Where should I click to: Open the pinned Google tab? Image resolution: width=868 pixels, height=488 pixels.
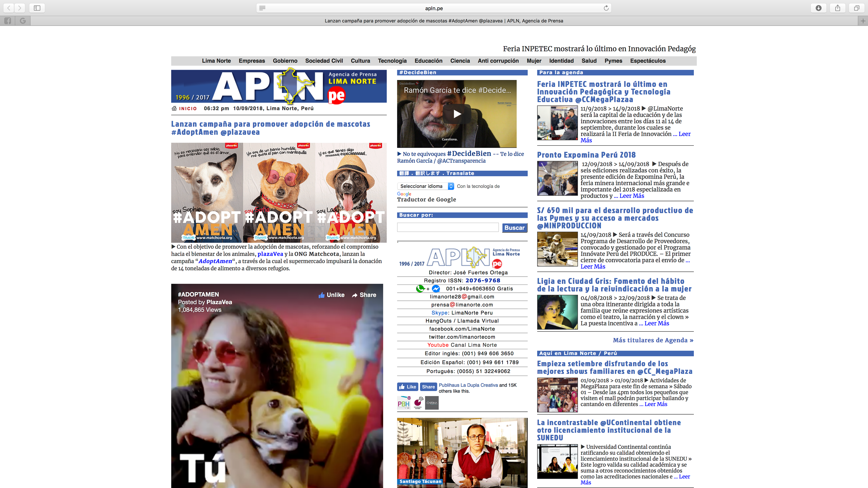click(x=23, y=21)
